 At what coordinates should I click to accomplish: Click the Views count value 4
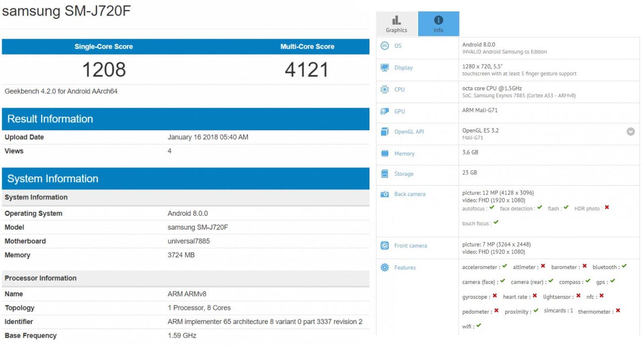(170, 151)
